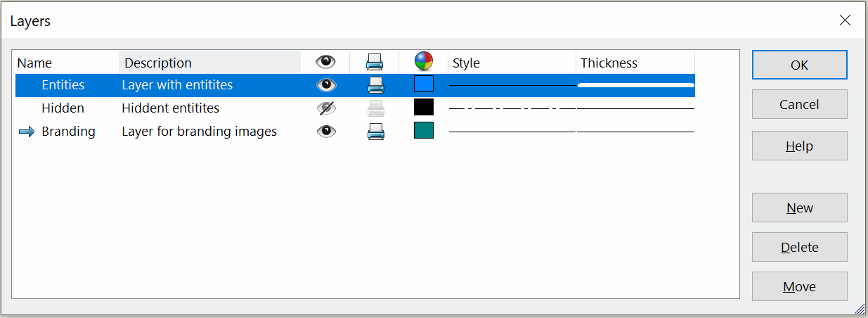Viewport: 868px width, 318px height.
Task: Sort by the Description column header
Action: pyautogui.click(x=210, y=63)
